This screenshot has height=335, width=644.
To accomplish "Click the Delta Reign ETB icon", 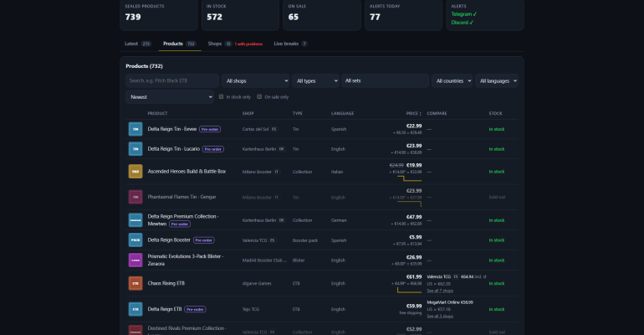I will 135,309.
